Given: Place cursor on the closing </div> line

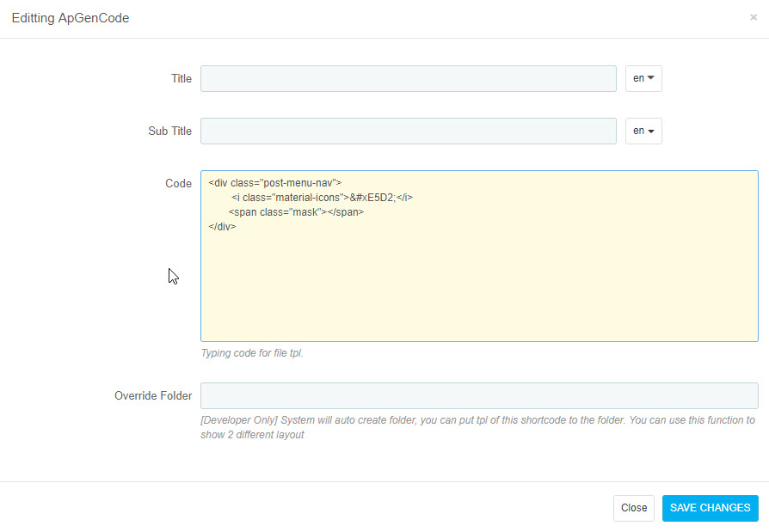Looking at the screenshot, I should pyautogui.click(x=222, y=226).
